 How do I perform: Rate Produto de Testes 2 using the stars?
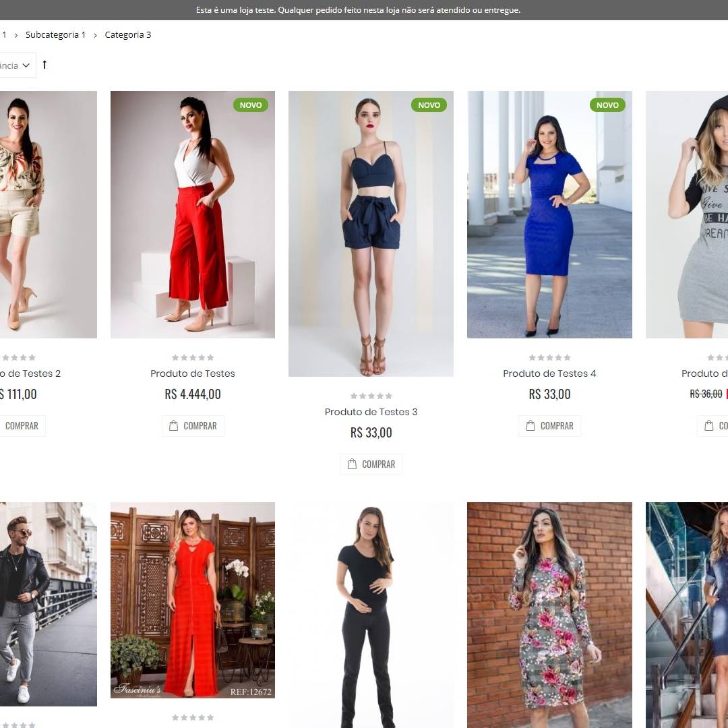18,357
